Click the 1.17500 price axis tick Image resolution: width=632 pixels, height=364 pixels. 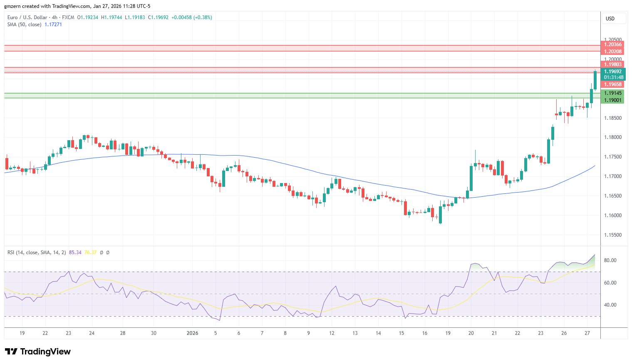click(x=613, y=157)
